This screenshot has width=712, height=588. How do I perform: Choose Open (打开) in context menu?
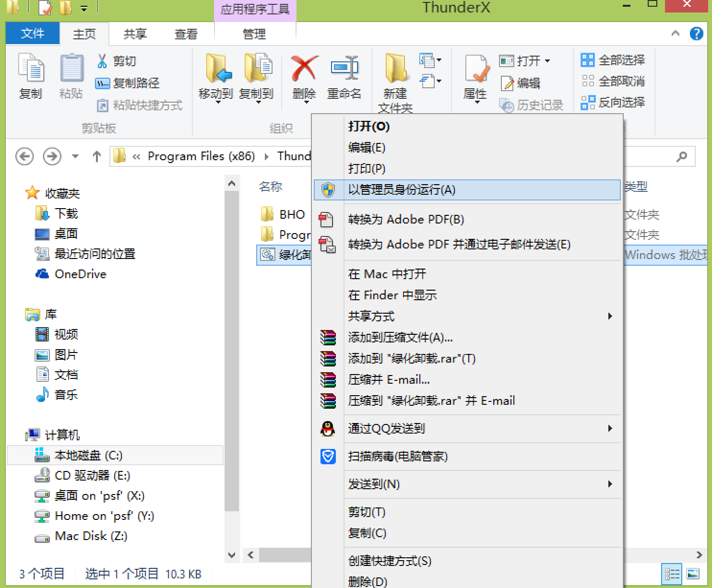point(467,126)
